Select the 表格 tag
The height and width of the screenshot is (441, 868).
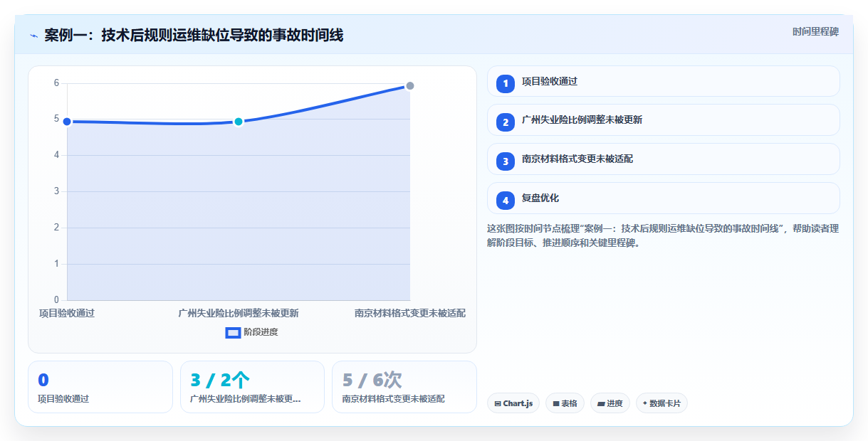(x=565, y=403)
